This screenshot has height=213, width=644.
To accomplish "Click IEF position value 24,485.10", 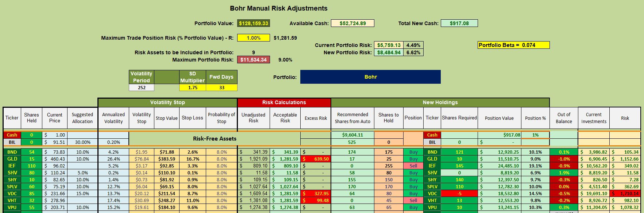I will [x=499, y=166].
